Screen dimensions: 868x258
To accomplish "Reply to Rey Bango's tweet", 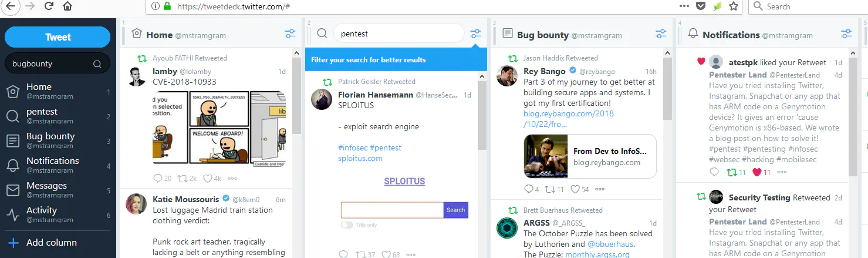I will click(528, 189).
